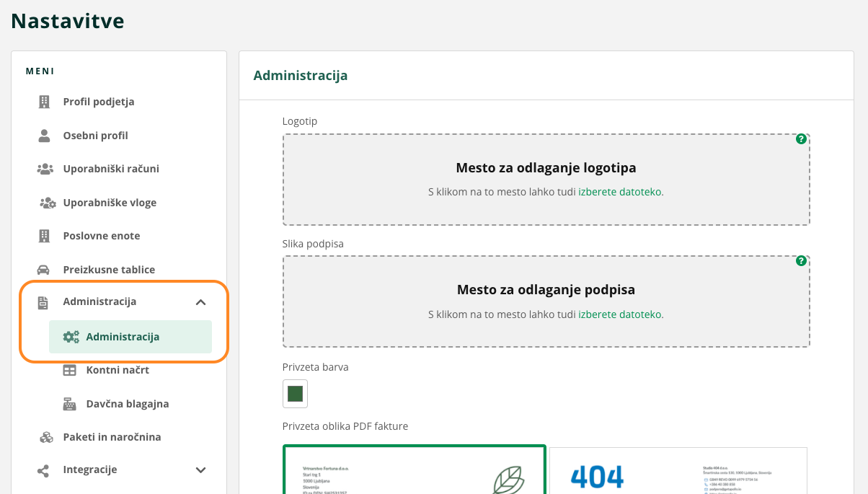The width and height of the screenshot is (868, 494).
Task: Collapse the Administracija menu section
Action: pos(201,302)
